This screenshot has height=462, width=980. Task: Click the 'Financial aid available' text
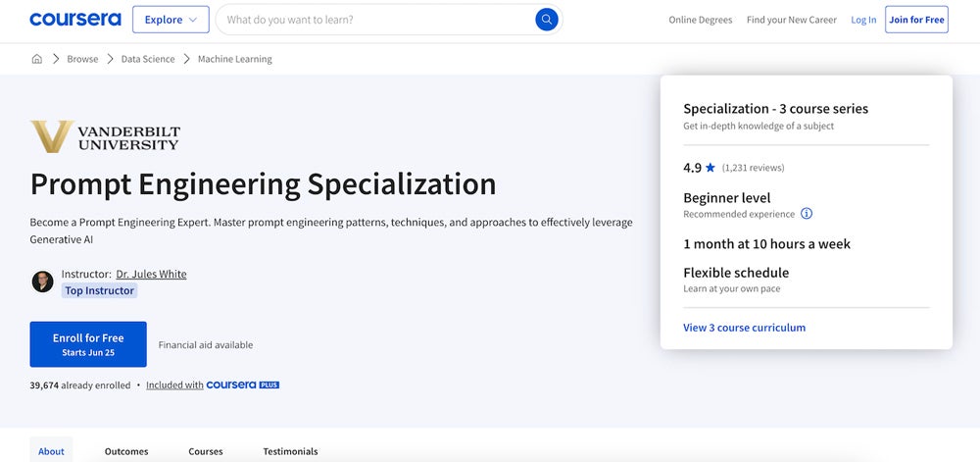point(206,344)
